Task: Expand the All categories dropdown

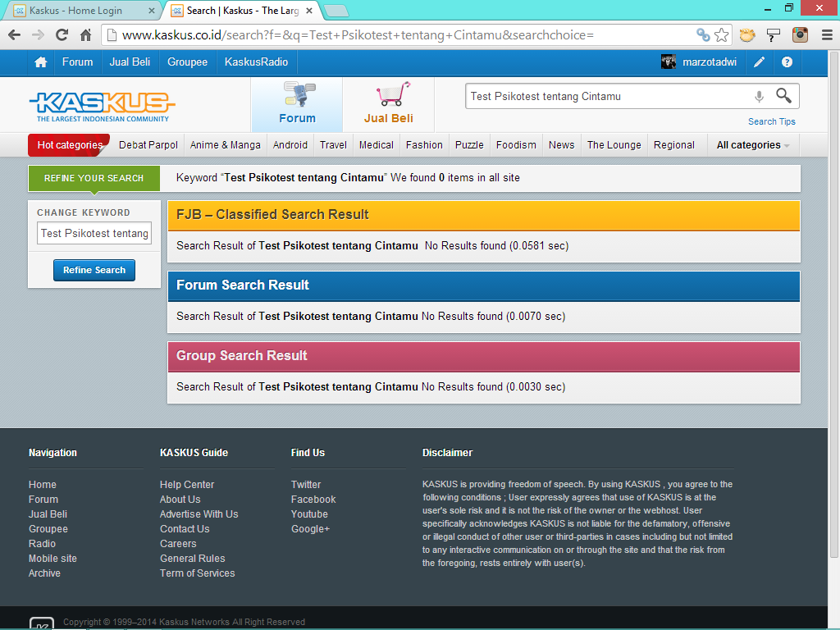Action: point(753,145)
